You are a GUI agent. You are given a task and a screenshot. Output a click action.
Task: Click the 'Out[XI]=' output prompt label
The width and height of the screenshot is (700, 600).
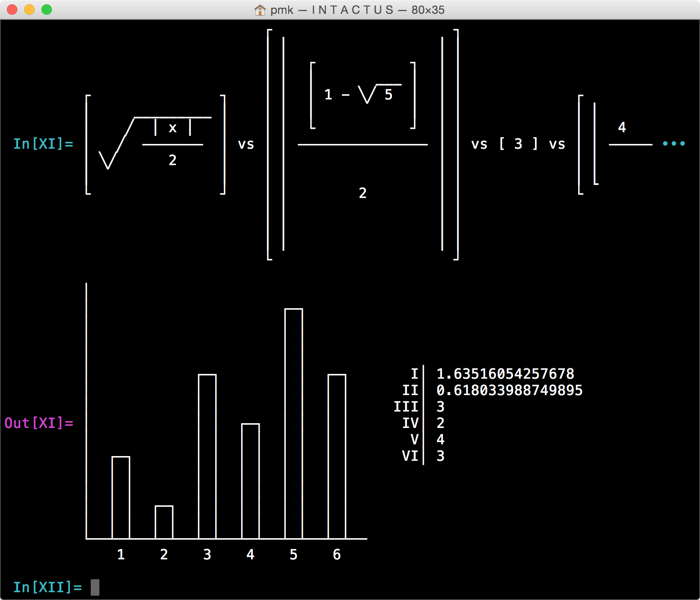click(39, 423)
